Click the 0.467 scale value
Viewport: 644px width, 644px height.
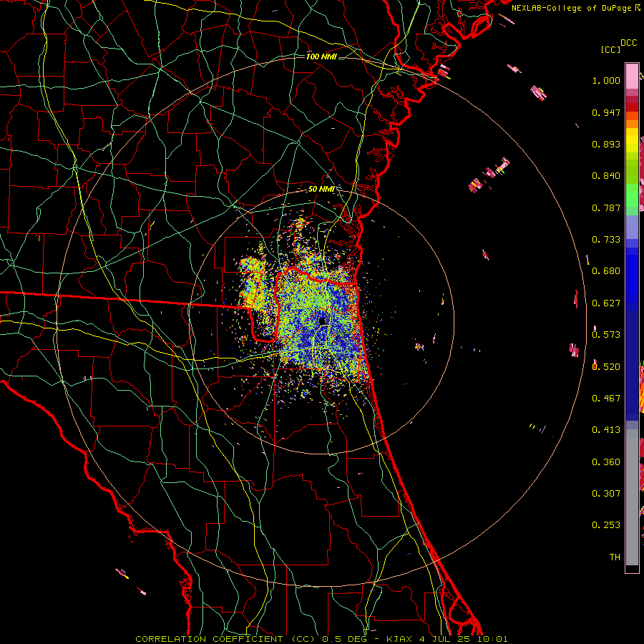606,398
